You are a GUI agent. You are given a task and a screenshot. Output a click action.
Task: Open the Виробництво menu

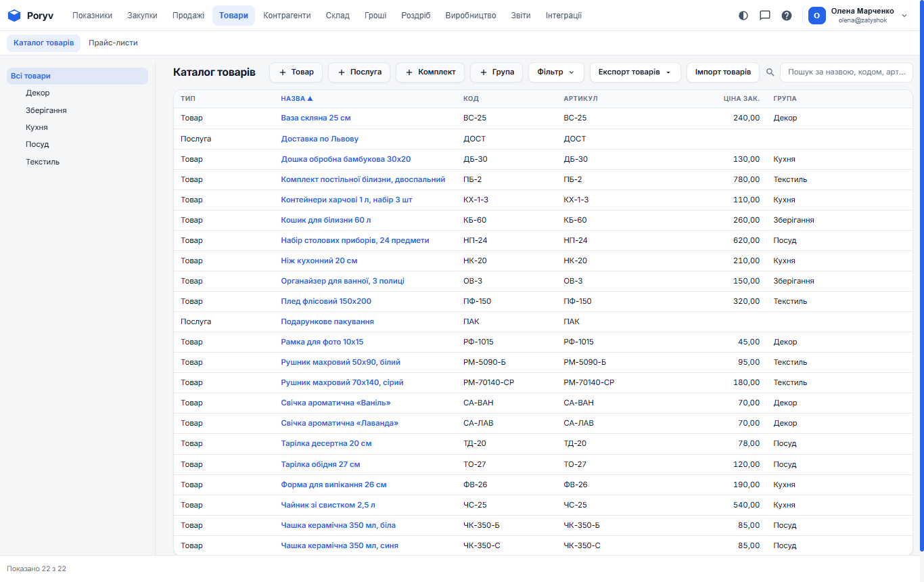coord(471,16)
